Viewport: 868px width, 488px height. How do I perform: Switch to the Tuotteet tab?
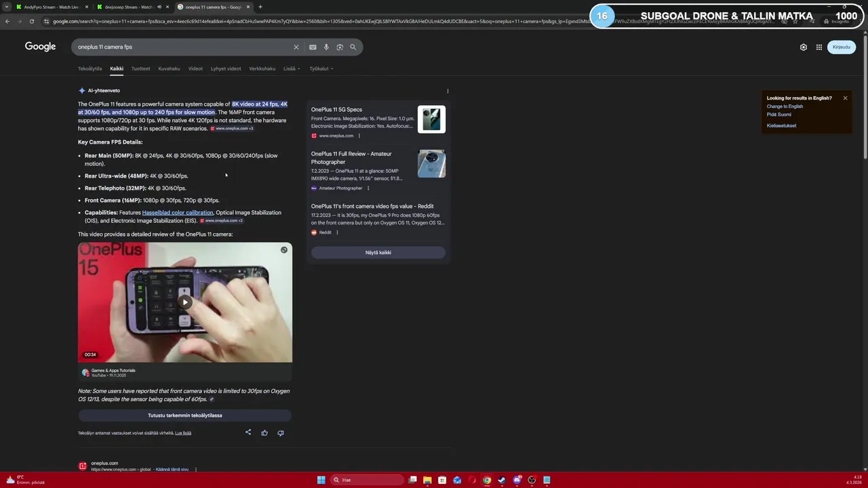click(x=140, y=68)
